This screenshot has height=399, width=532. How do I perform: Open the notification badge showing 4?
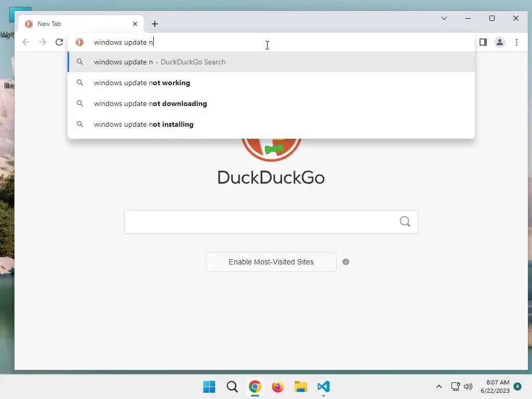[x=517, y=387]
